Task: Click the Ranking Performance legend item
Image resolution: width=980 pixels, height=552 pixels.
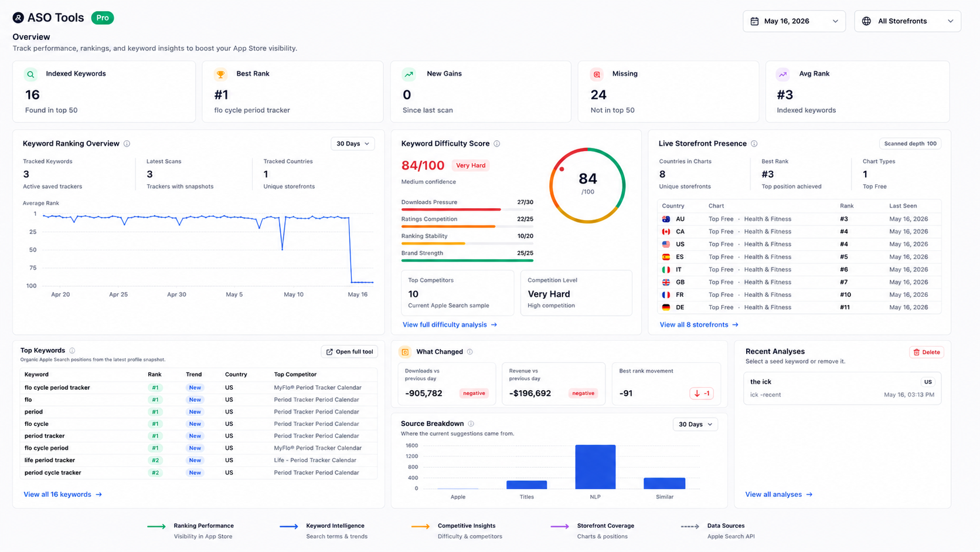Action: coord(190,531)
